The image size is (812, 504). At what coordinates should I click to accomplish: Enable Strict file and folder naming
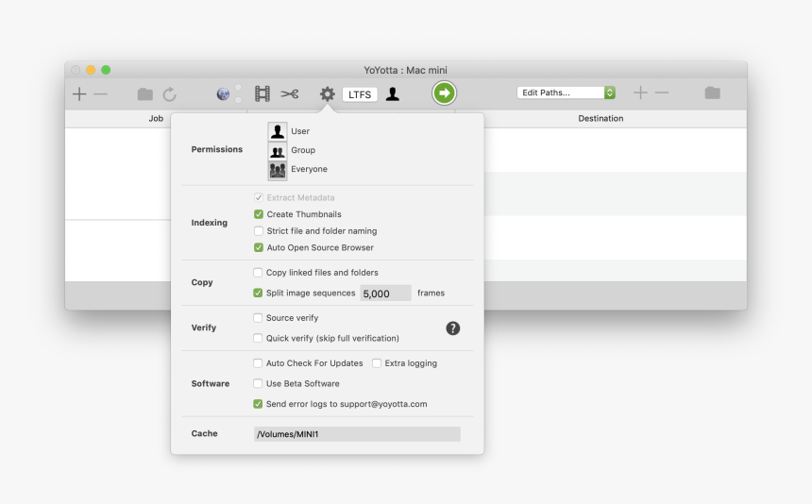point(259,231)
